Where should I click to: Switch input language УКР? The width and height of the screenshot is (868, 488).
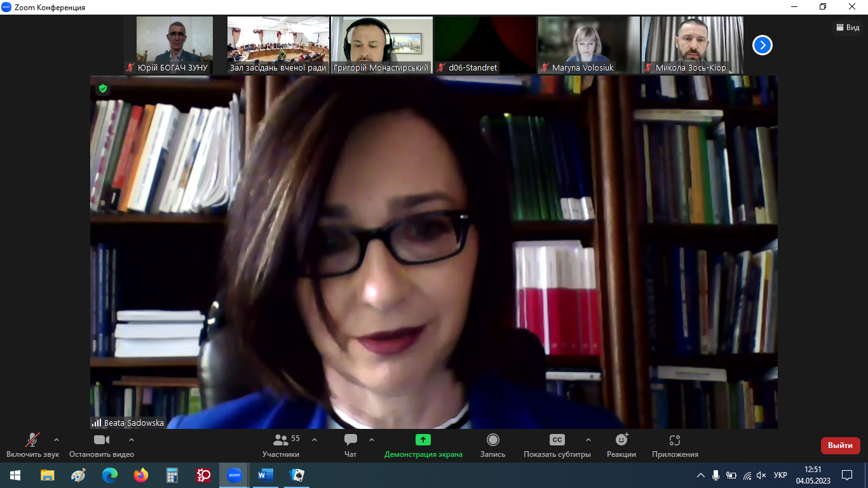[781, 475]
